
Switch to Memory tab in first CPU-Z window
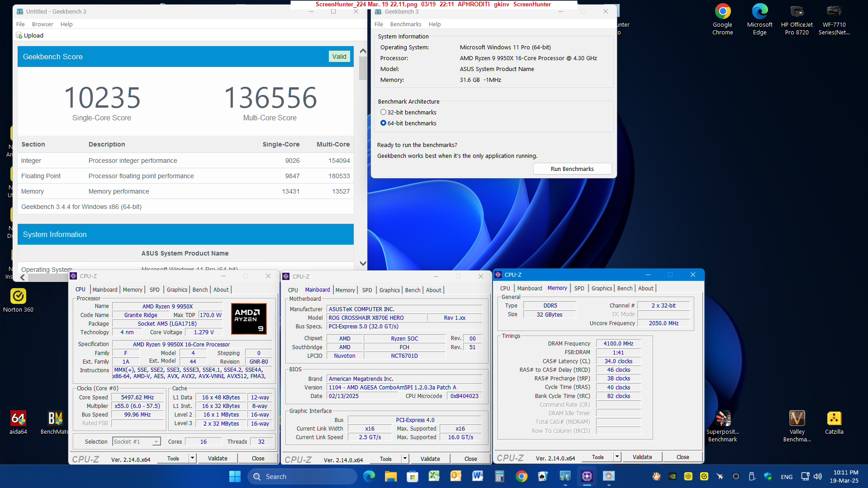click(133, 289)
